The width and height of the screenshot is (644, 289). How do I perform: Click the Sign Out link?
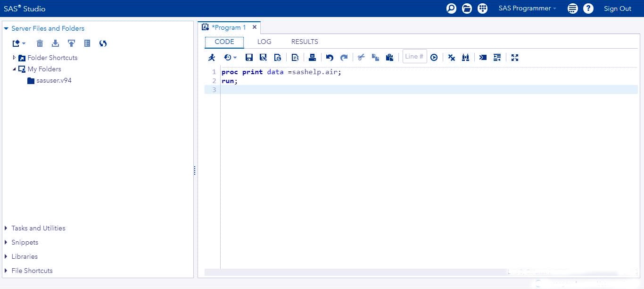pos(617,8)
